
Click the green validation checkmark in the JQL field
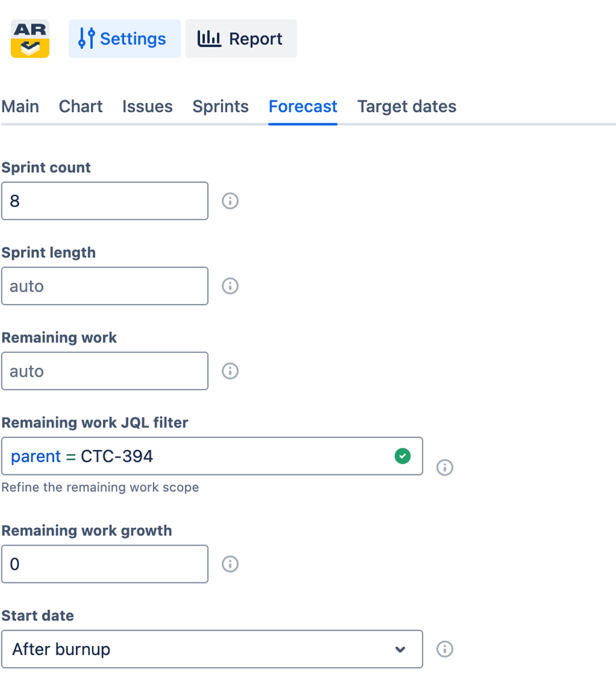[402, 456]
